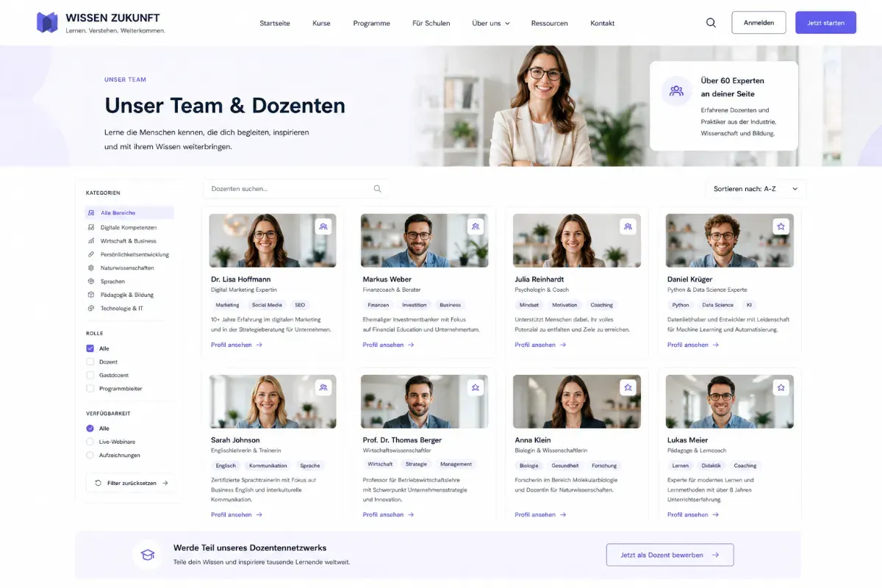Image resolution: width=882 pixels, height=588 pixels.
Task: Click the Digitale Kompetenzen category icon
Action: point(91,228)
